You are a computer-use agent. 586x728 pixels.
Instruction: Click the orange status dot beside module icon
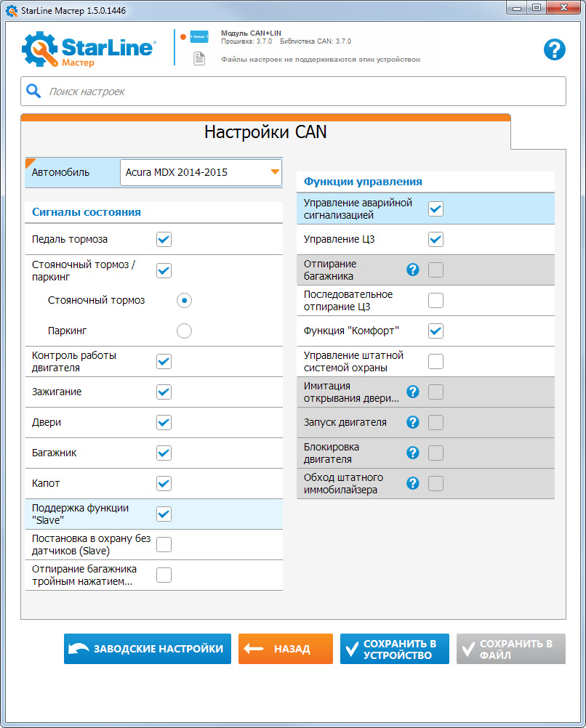pos(183,36)
